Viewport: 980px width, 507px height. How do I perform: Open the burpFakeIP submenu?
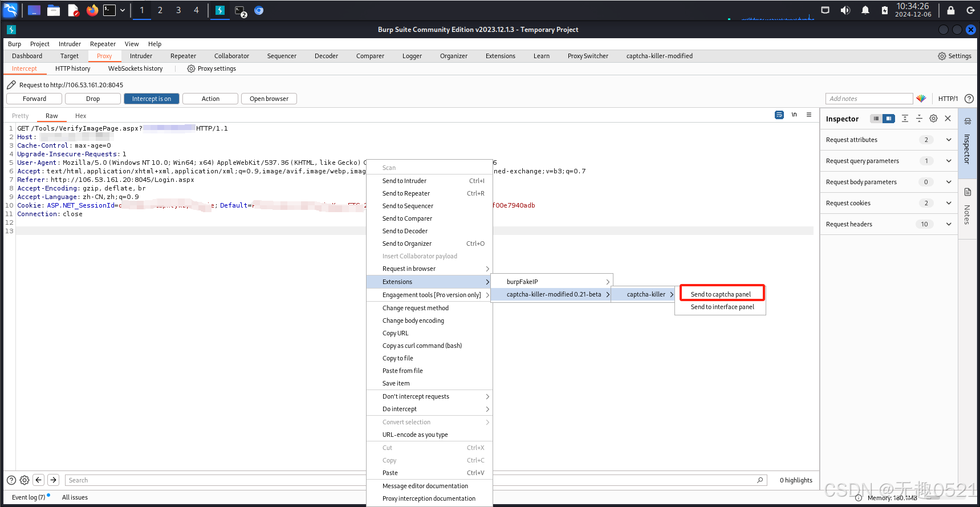[x=552, y=282]
